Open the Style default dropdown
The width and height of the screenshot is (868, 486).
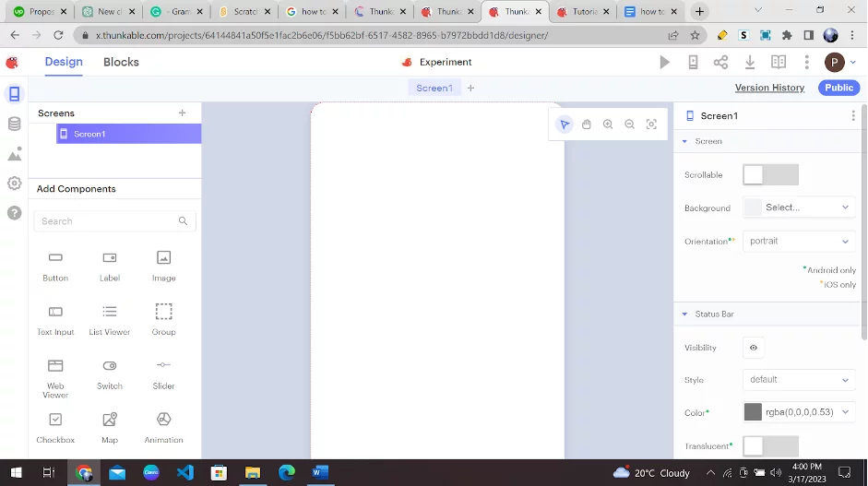[x=800, y=380]
